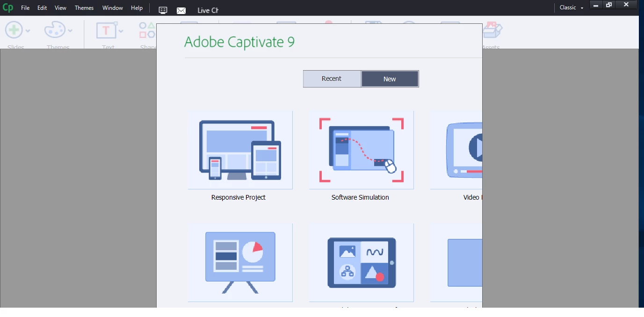Click the Software Simulation label
Image resolution: width=644 pixels, height=317 pixels.
coord(360,197)
